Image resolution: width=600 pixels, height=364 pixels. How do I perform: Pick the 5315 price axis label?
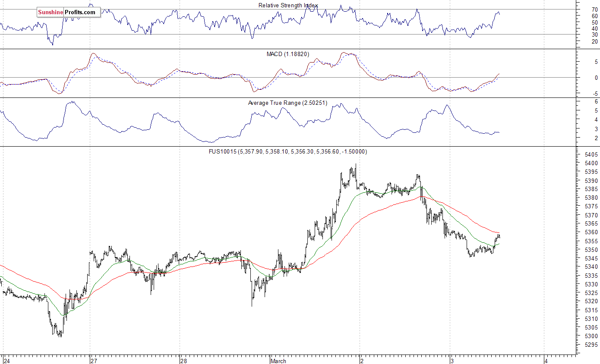tap(591, 310)
